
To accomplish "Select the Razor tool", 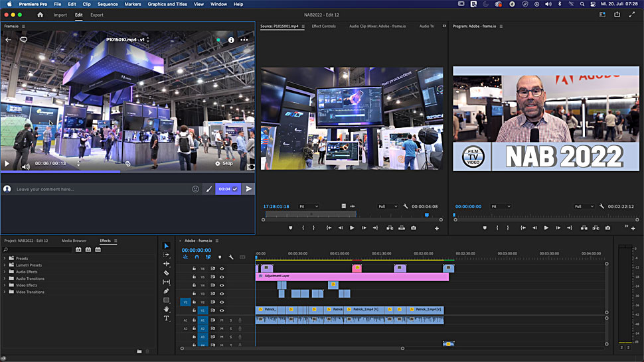I will 166,272.
